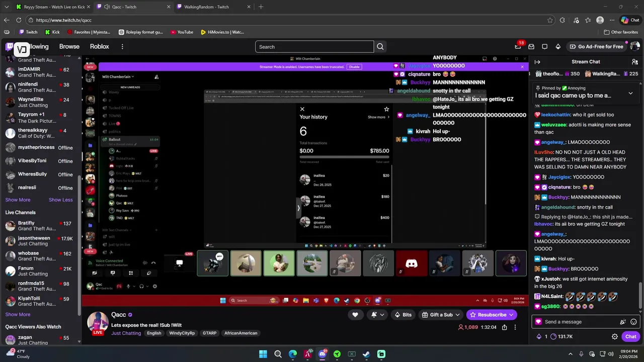Open chat settings gear icon
This screenshot has height=362, width=644.
(614, 336)
